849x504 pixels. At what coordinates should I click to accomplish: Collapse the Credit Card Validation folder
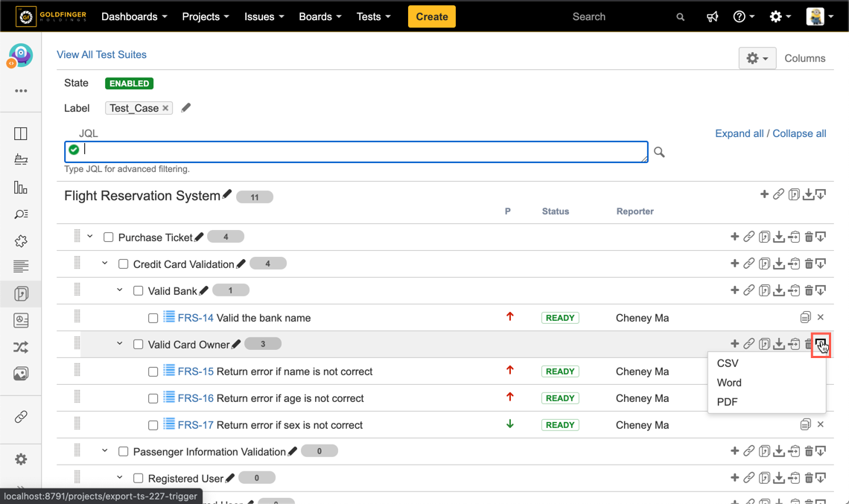tap(105, 264)
